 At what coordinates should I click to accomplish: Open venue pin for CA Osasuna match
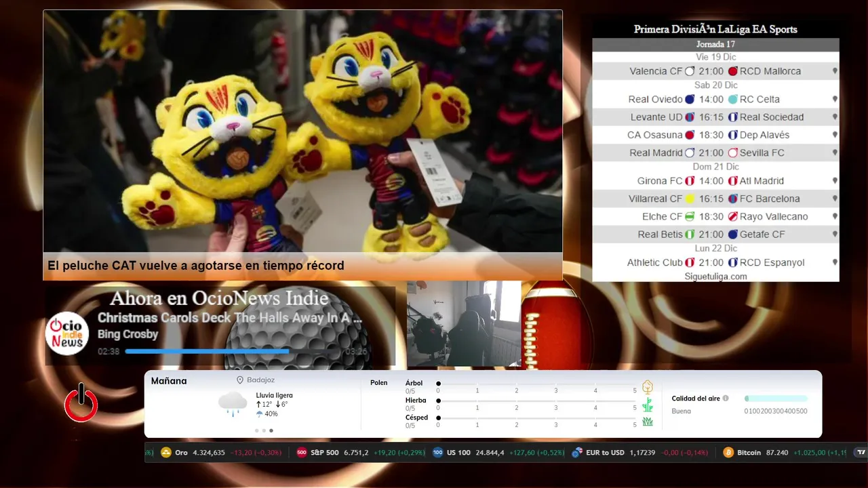pos(835,135)
